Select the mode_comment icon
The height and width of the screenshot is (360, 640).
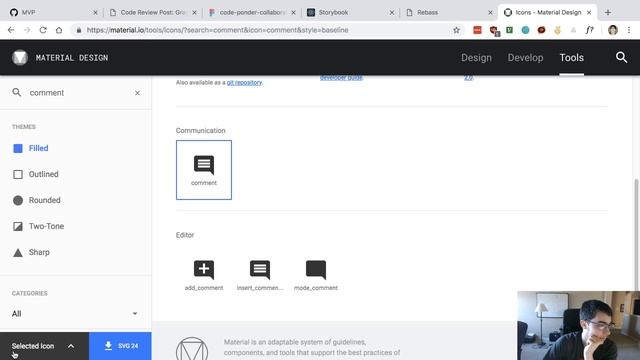316,275
